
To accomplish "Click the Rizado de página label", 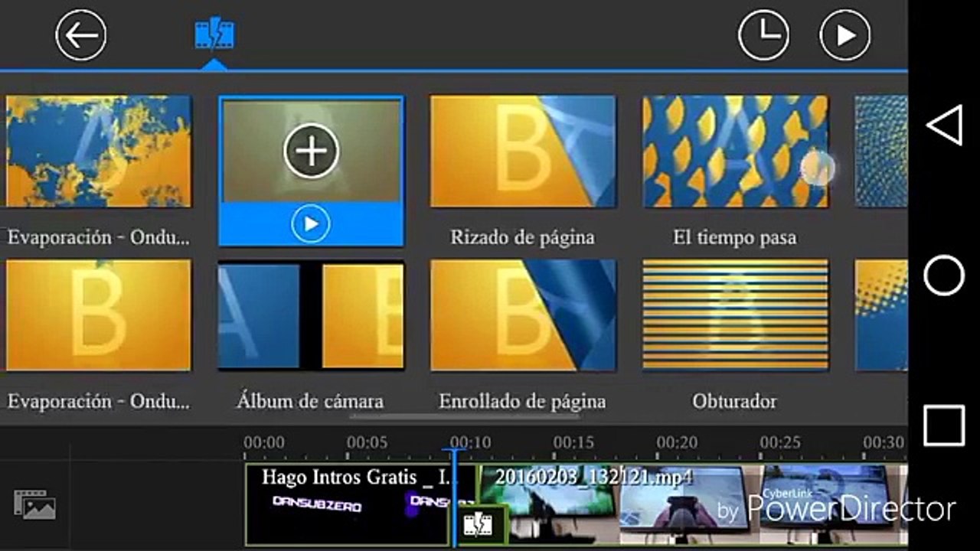I will pos(522,237).
